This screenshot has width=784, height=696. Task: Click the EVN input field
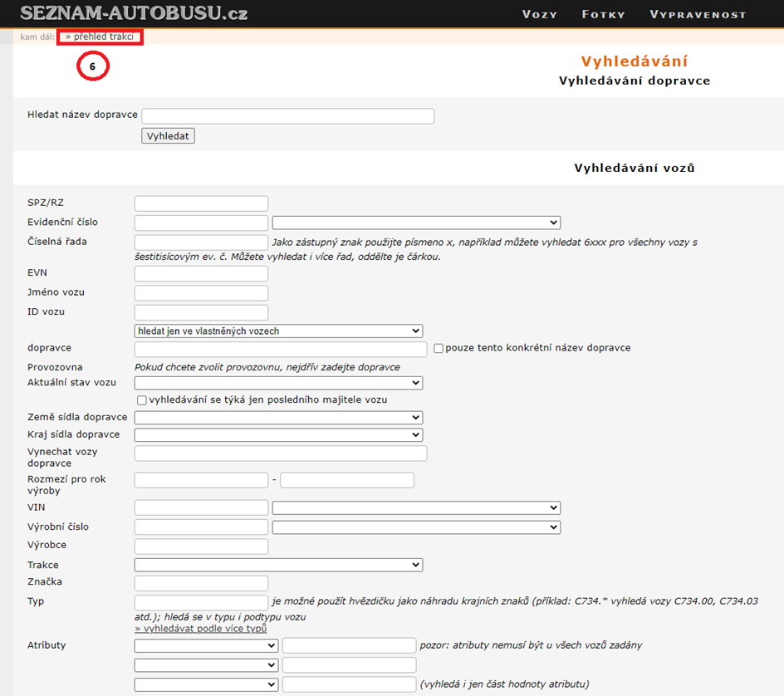point(201,273)
